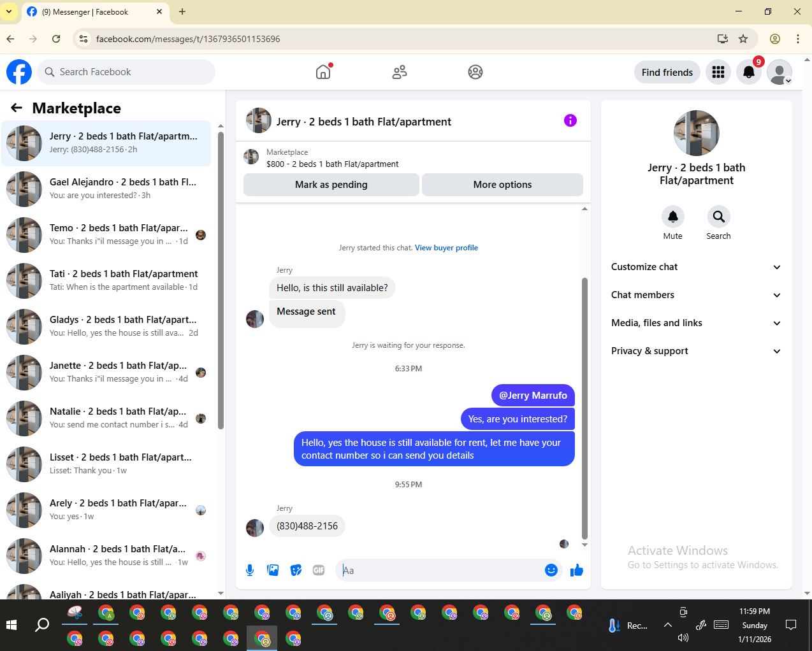
Task: Open the $800 Marketplace listing link
Action: [x=332, y=164]
